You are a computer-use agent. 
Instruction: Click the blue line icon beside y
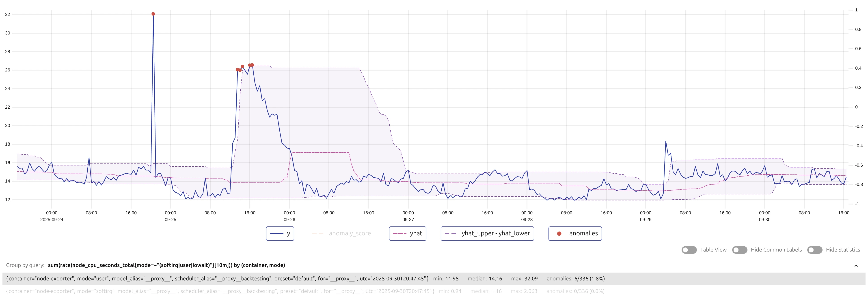tap(276, 234)
